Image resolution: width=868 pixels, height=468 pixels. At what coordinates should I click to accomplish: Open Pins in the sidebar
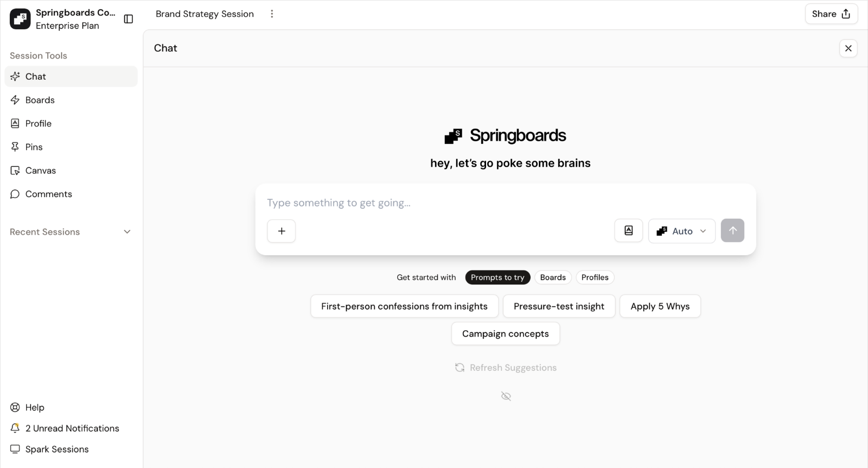tap(71, 147)
